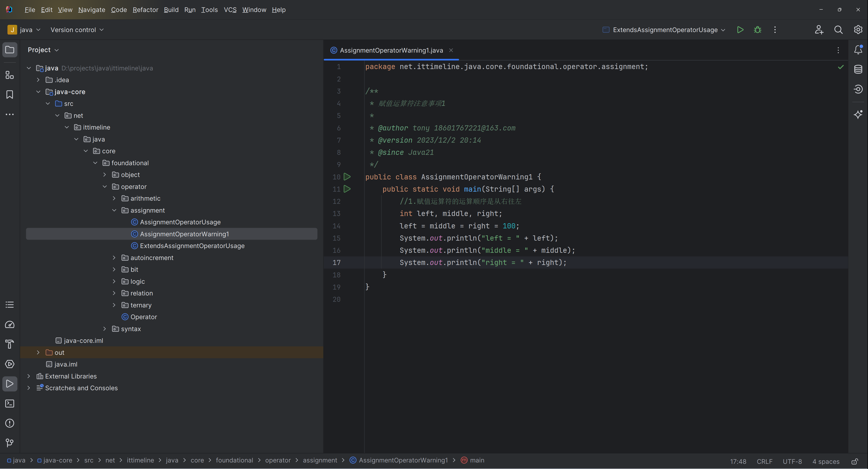Collapse the assignment package
This screenshot has width=868, height=469.
pyautogui.click(x=114, y=210)
